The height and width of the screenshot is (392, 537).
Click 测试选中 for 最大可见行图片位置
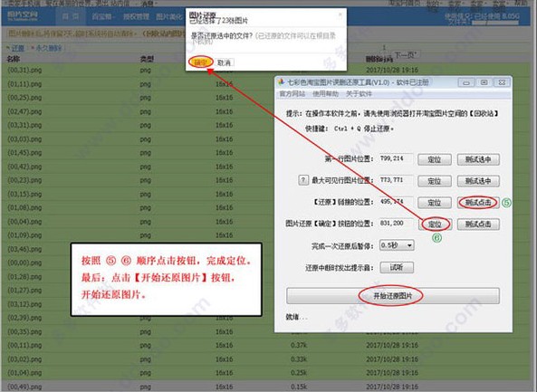pyautogui.click(x=478, y=181)
